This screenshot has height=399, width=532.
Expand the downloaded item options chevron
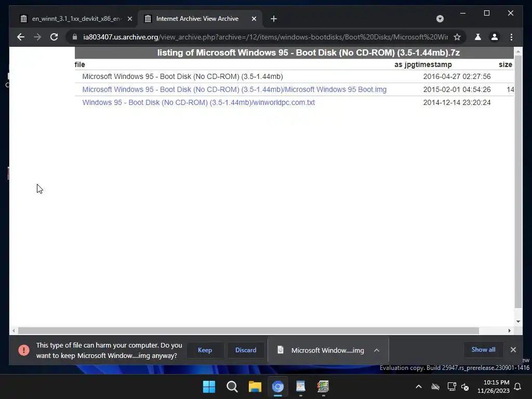(377, 350)
